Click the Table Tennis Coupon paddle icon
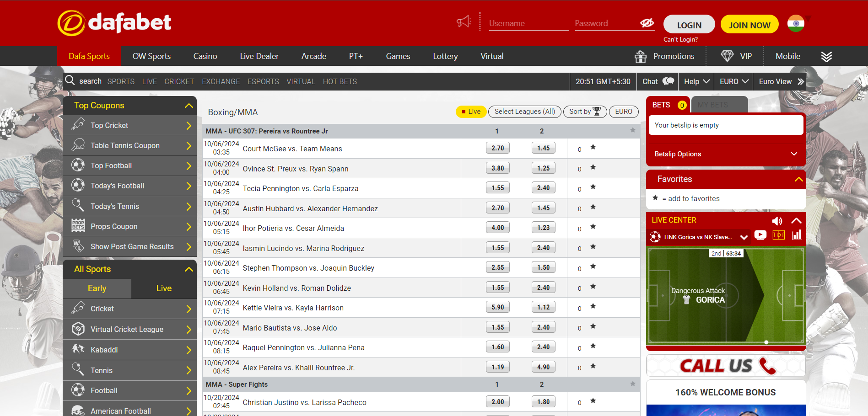The image size is (868, 416). 78,145
